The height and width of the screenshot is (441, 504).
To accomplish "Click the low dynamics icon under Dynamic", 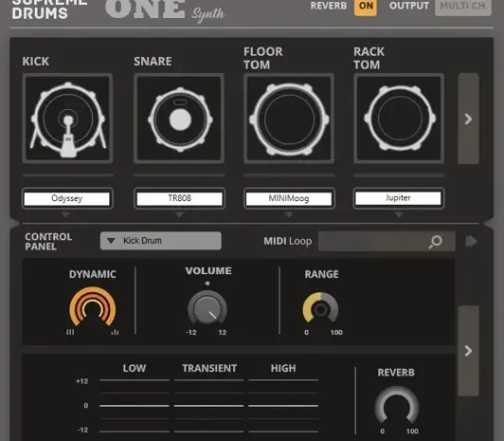I will point(70,332).
